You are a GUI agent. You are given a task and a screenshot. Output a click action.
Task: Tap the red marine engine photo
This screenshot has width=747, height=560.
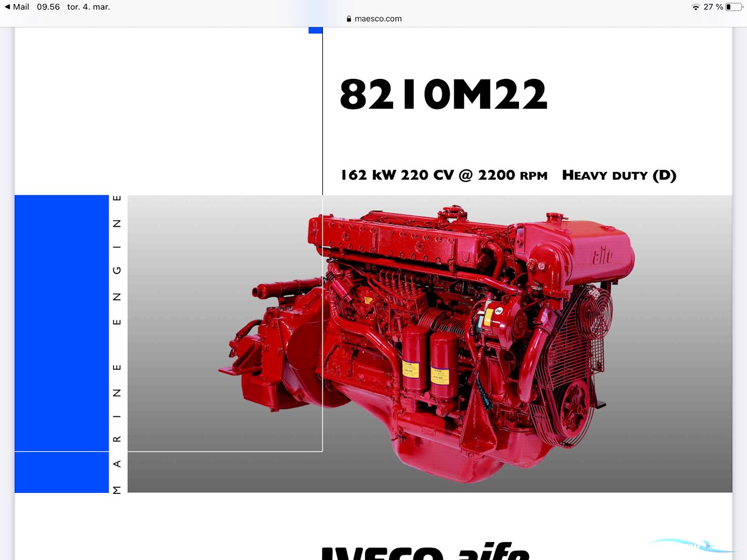[x=427, y=344]
